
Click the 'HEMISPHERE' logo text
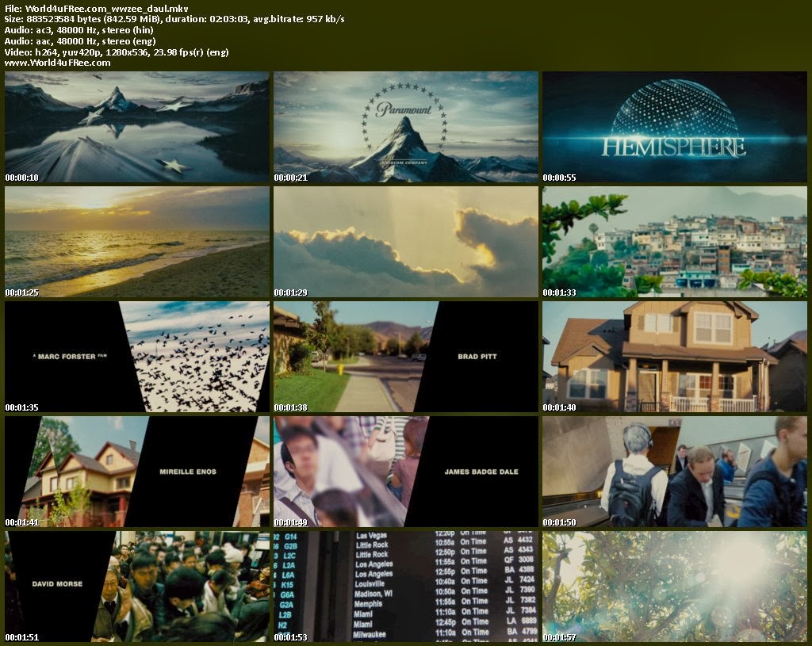(674, 147)
